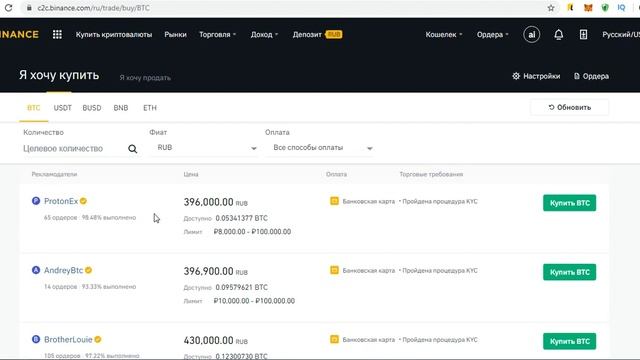
Task: Expand the Доход menu
Action: point(264,35)
